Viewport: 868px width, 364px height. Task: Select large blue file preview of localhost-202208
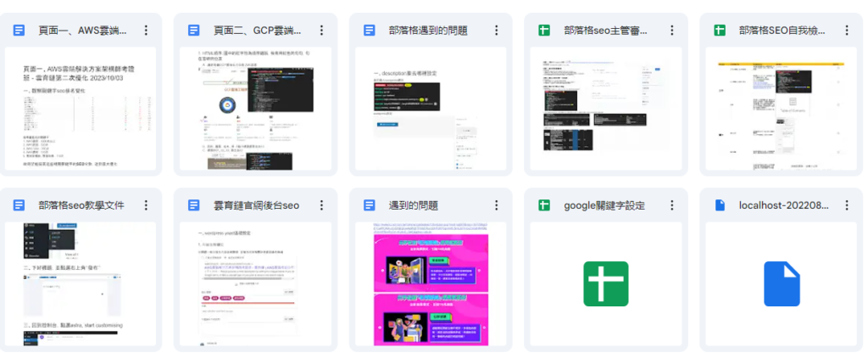(781, 283)
